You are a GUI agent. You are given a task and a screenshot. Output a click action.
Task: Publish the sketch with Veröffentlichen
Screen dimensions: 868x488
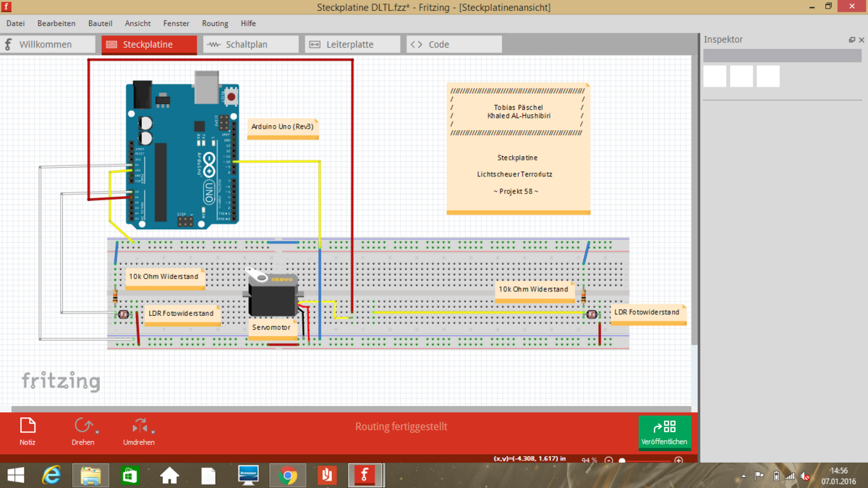(x=664, y=432)
